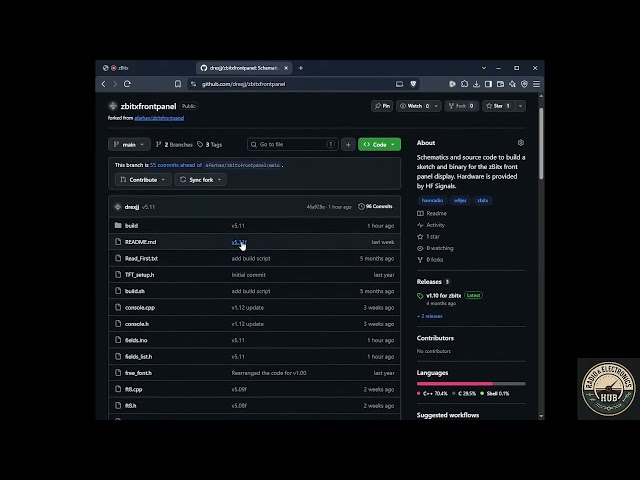Click the 96 Commits history link

375,207
